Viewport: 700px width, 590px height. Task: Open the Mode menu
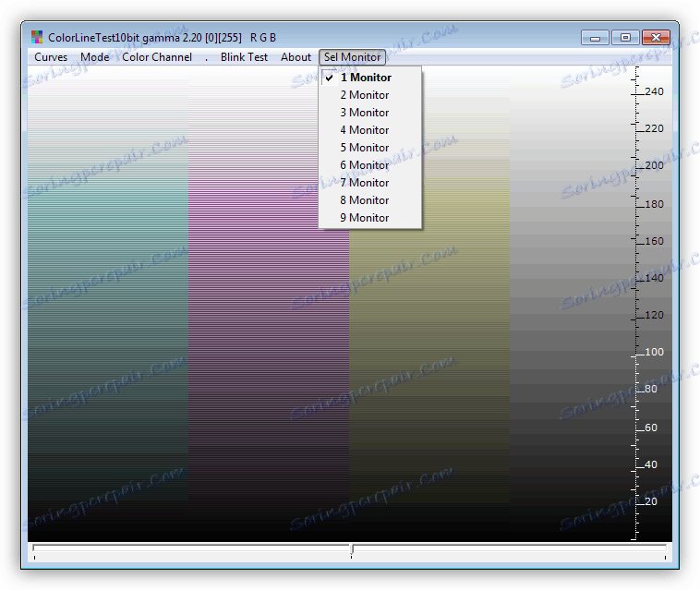click(94, 57)
